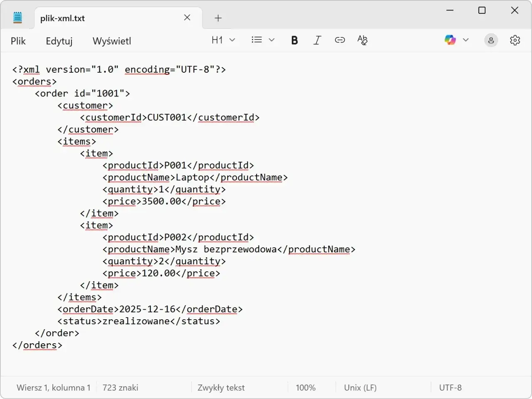Screen dimensions: 532x399
Task: Click the orderDate 2025-12-16 line
Action: (x=150, y=309)
